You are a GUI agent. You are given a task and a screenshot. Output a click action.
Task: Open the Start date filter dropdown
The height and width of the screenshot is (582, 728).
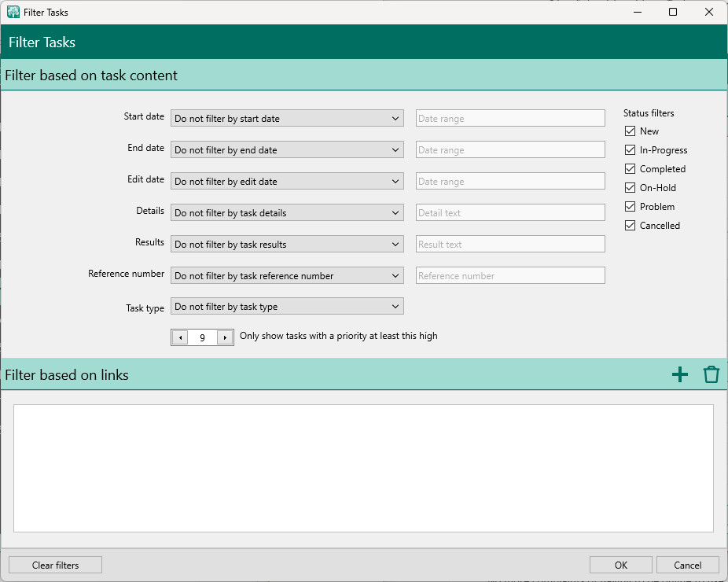point(287,119)
